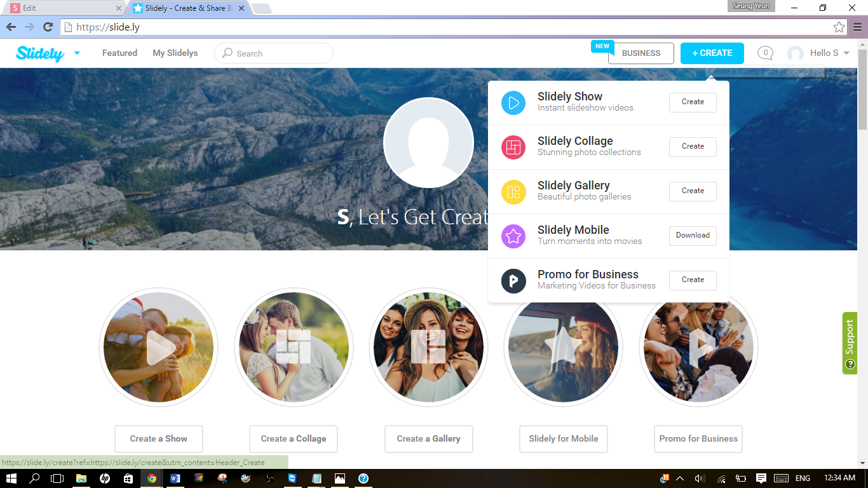Click the Slidely logo
The width and height of the screenshot is (868, 488).
click(40, 53)
